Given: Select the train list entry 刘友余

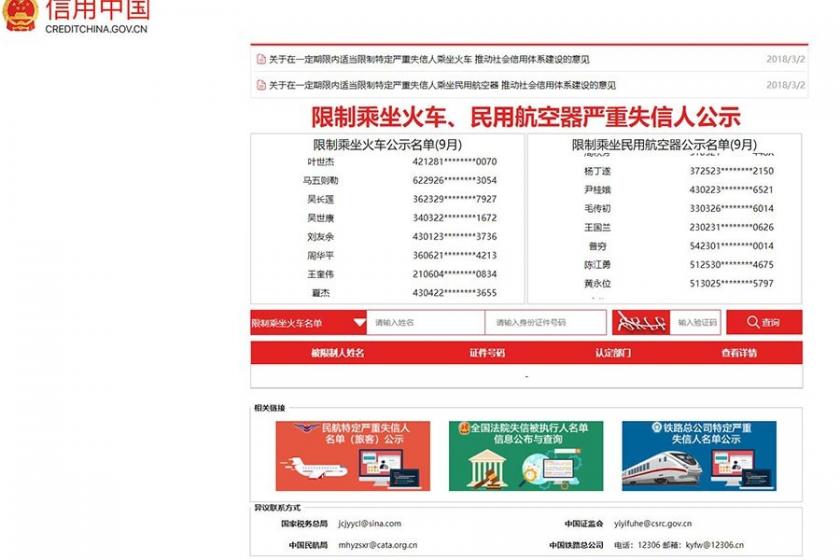Looking at the screenshot, I should pos(320,237).
